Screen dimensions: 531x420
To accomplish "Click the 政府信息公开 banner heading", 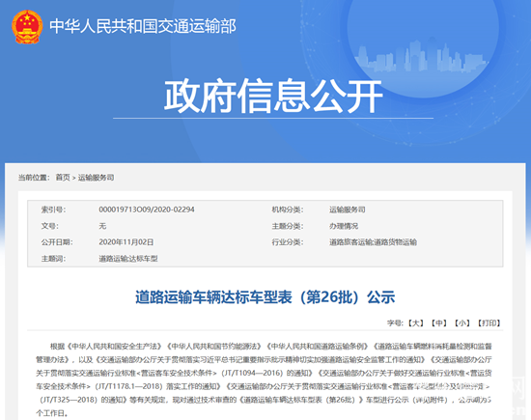I will click(273, 97).
